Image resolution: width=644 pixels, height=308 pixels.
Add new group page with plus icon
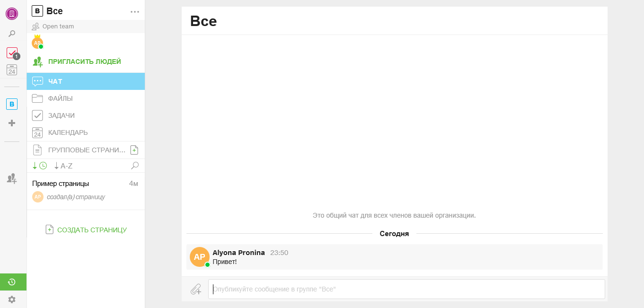(134, 150)
